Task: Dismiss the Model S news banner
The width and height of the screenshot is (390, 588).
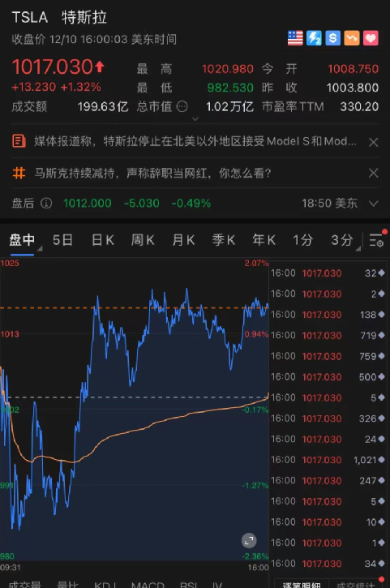Action: tap(373, 142)
